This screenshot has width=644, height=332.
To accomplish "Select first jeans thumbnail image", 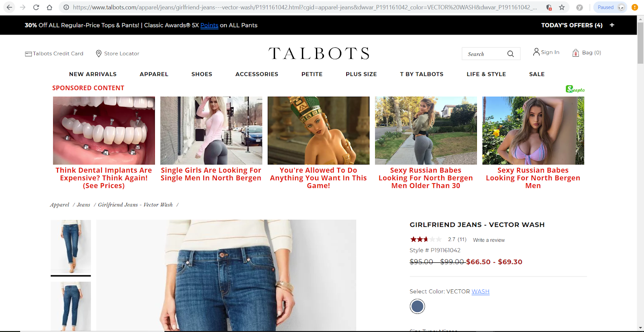I will pyautogui.click(x=71, y=247).
